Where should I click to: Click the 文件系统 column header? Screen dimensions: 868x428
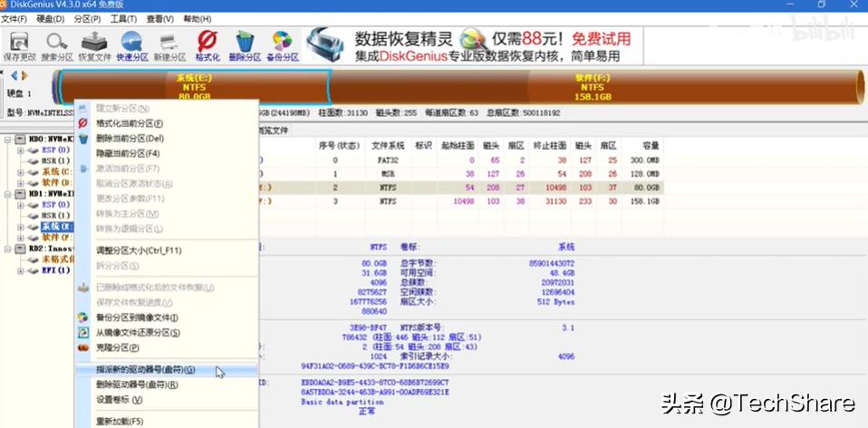(x=388, y=146)
